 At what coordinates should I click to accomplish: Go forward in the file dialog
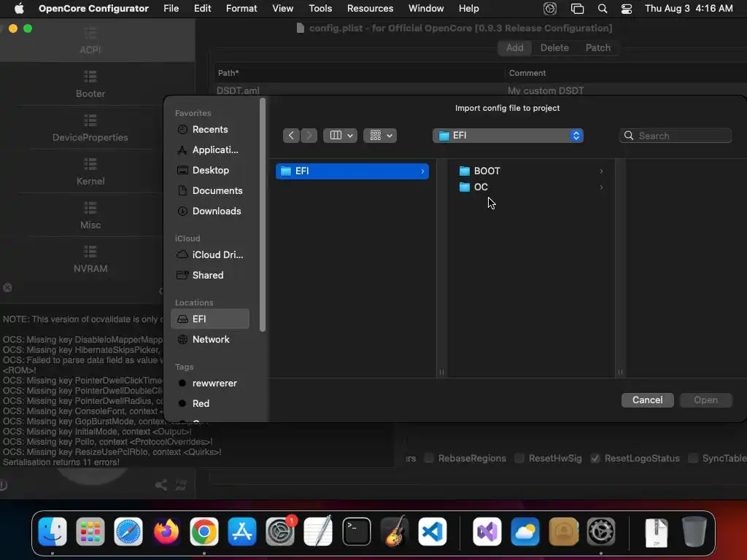(309, 136)
